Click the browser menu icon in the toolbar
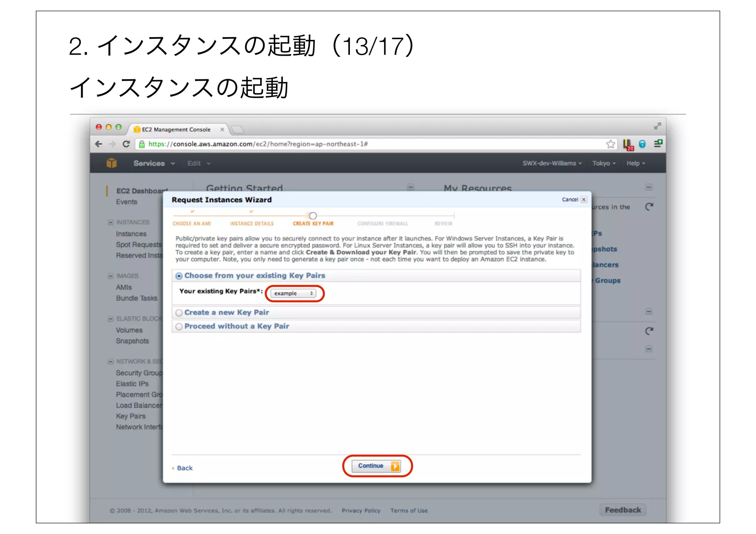The height and width of the screenshot is (534, 756). (x=658, y=144)
